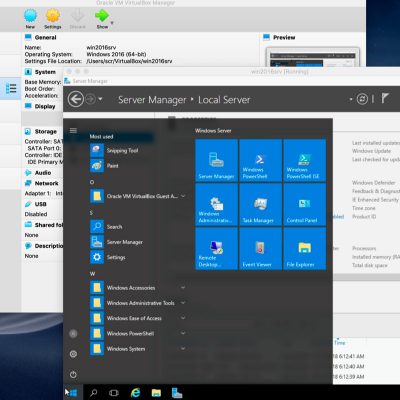400x400 pixels.
Task: Click the Server Manager tile
Action: (x=216, y=161)
